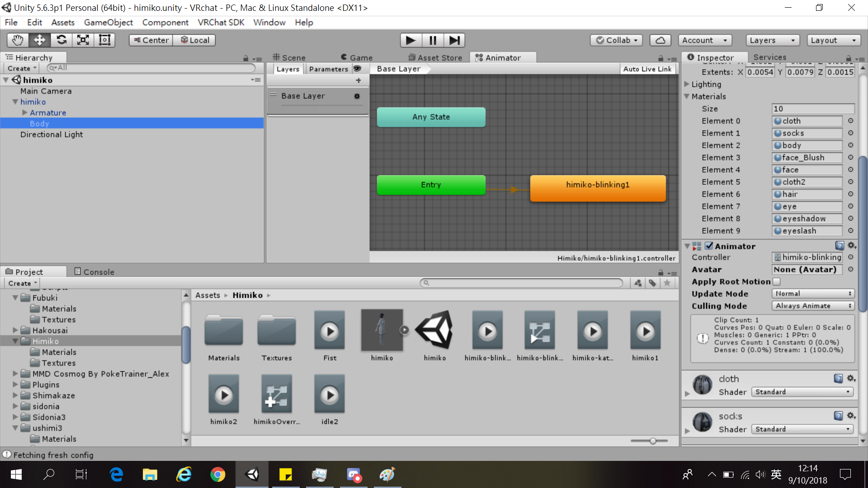Open the cloud services icon
The width and height of the screenshot is (868, 488).
tap(660, 40)
